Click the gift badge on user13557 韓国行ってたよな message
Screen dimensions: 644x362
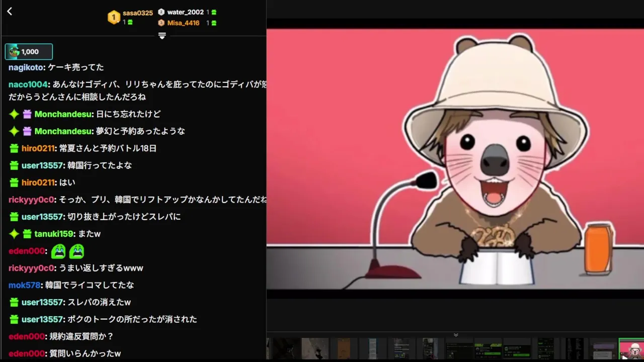pos(14,166)
